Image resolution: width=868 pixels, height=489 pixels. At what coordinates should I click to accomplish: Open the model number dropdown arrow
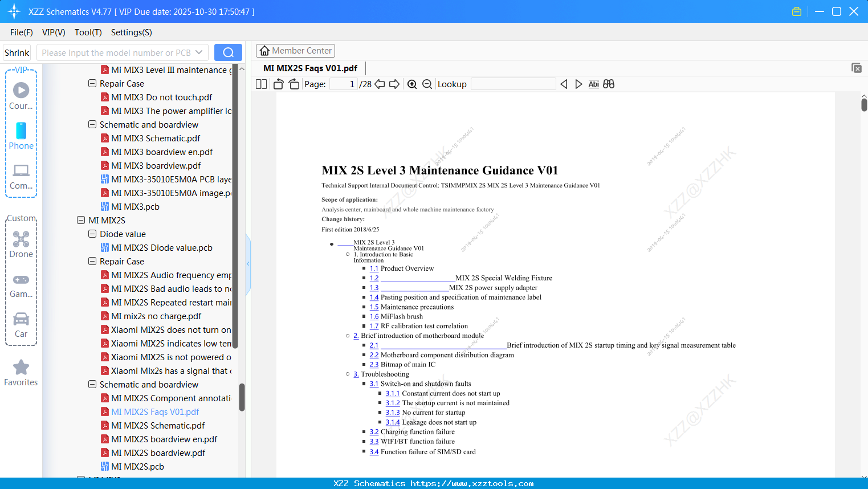[199, 52]
